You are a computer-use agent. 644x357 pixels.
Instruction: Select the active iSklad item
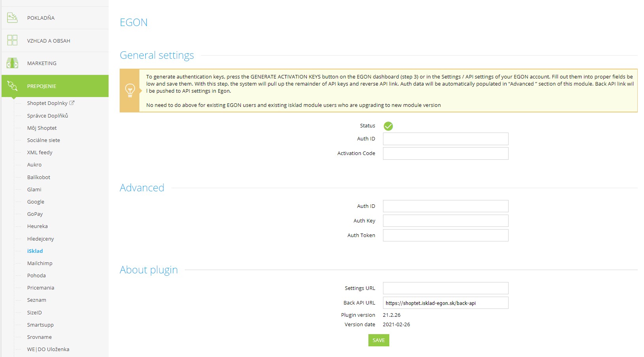pyautogui.click(x=35, y=251)
